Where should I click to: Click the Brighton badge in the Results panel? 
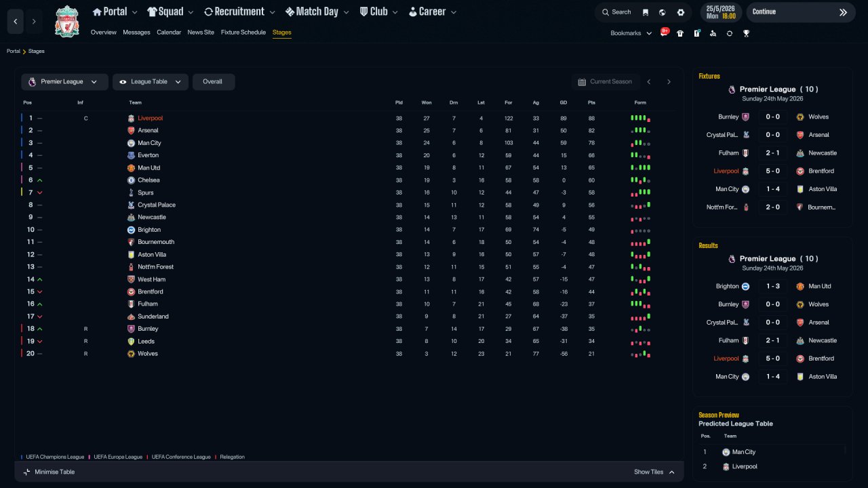click(745, 287)
